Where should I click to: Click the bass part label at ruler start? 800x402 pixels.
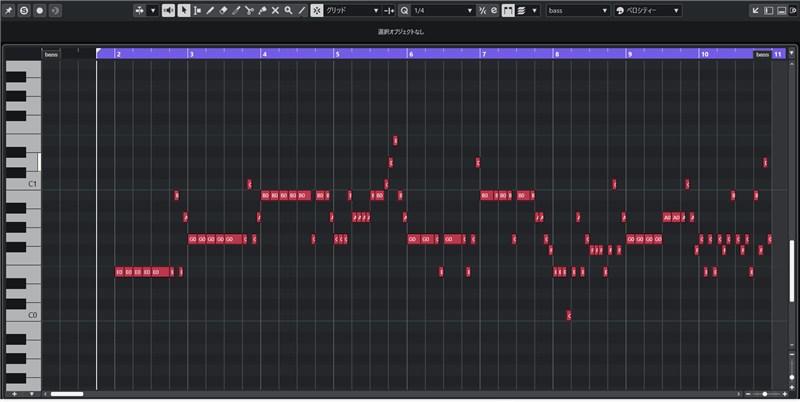(51, 54)
